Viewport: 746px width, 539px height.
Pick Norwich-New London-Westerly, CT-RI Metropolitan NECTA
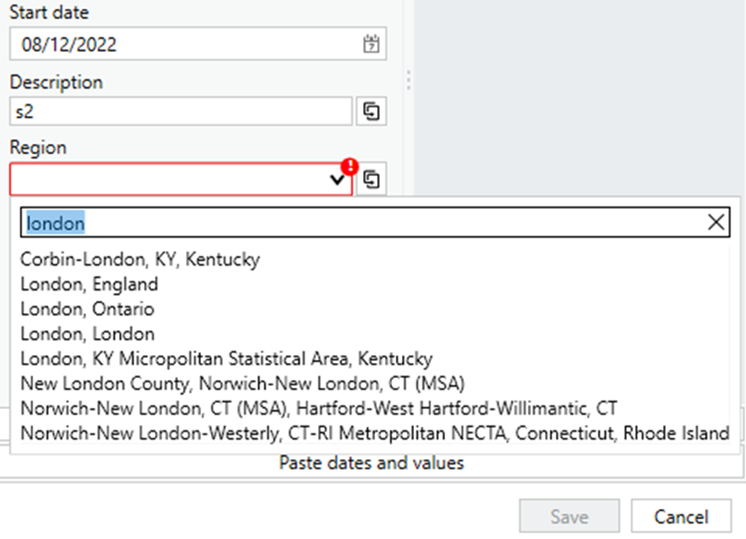click(374, 433)
